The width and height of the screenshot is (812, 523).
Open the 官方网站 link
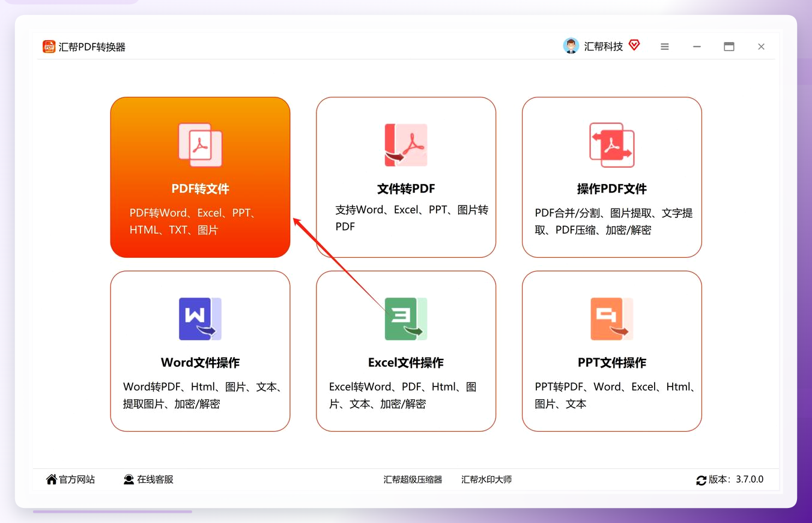click(x=77, y=480)
